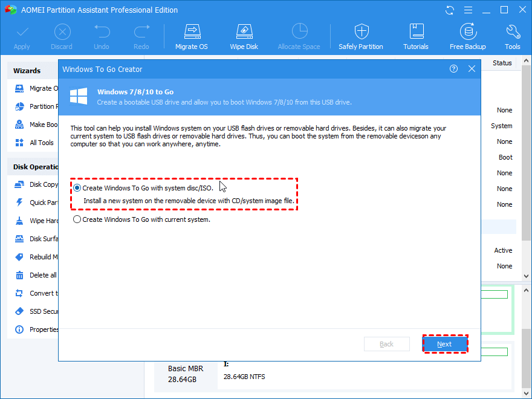
Task: Open the Wipe Disk tool
Action: click(244, 37)
